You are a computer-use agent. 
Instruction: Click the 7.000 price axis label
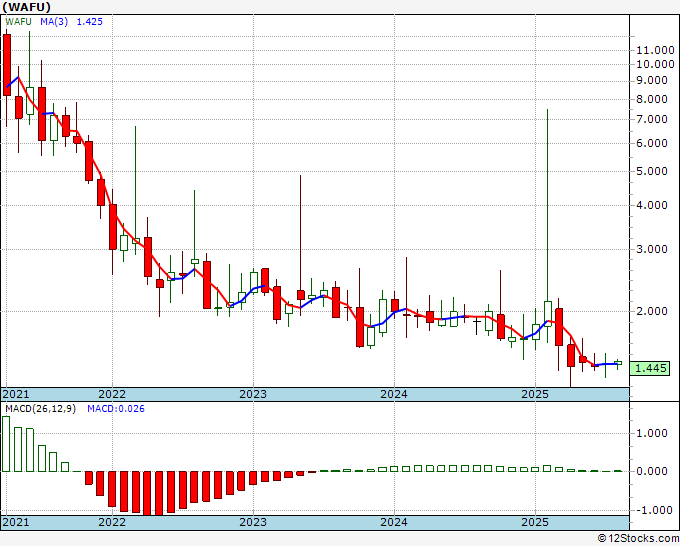pyautogui.click(x=651, y=119)
